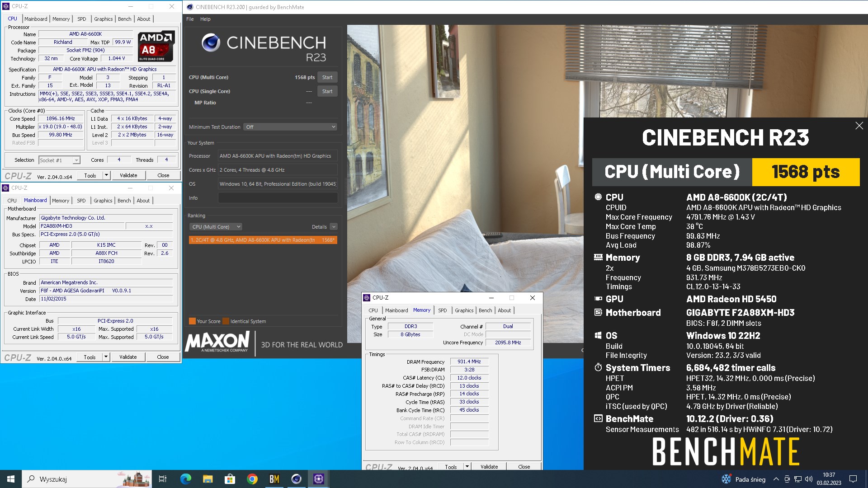868x488 pixels.
Task: Open Task View from the taskbar
Action: point(163,479)
